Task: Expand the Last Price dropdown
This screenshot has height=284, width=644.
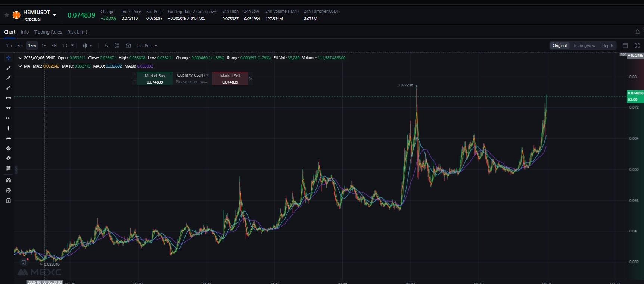Action: tap(147, 46)
